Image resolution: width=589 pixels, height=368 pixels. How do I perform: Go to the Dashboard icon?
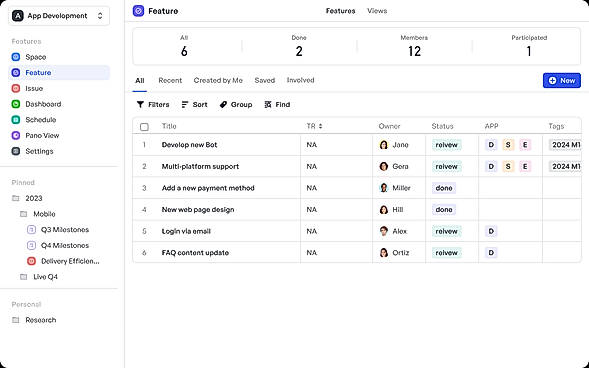coord(16,104)
